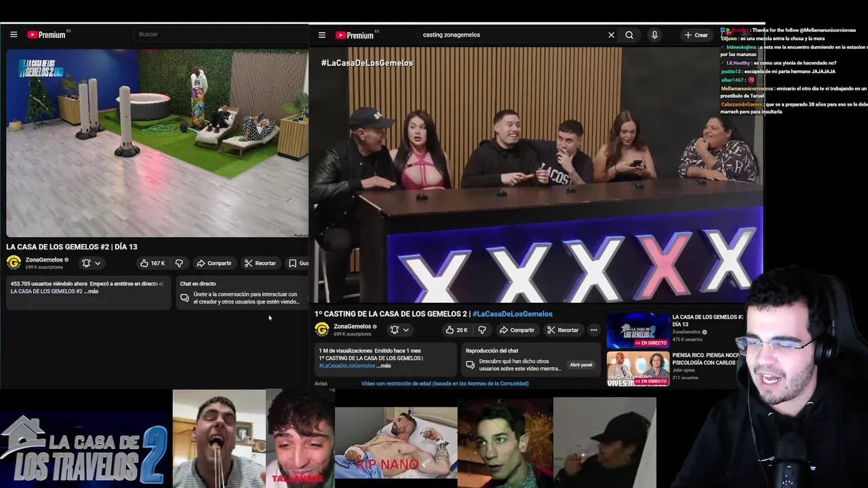
Task: Click 'LA CASA DE LOS GEMELOS #2 | DÍA 13' title
Action: pyautogui.click(x=72, y=247)
